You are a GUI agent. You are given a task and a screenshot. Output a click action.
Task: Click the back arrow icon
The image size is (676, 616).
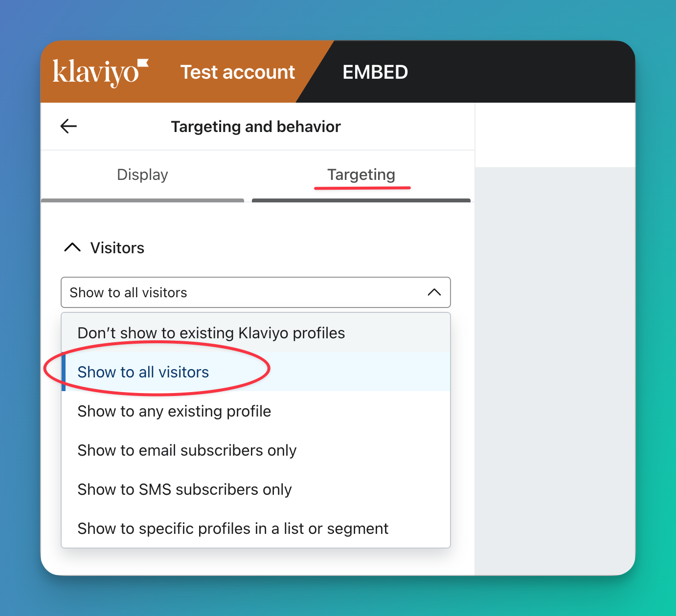(68, 126)
